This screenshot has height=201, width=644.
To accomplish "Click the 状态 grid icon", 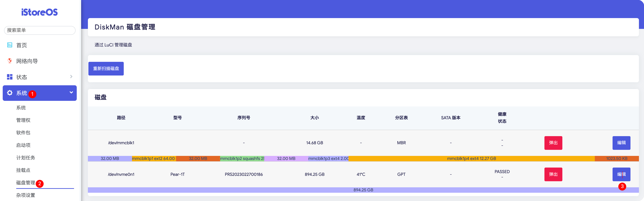I will coord(10,77).
